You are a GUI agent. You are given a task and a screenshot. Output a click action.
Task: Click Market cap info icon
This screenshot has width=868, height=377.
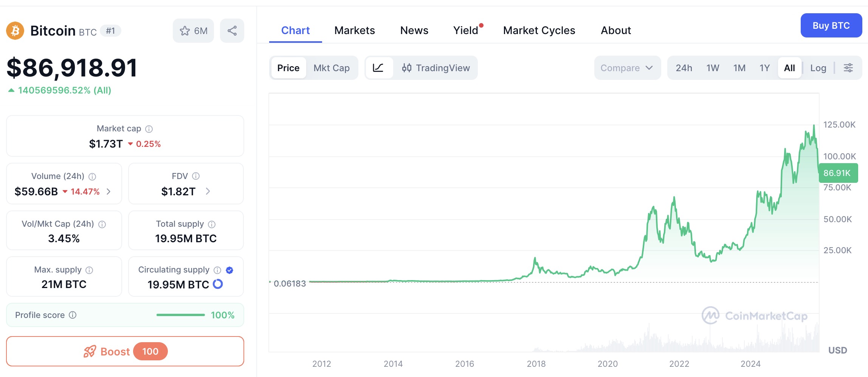pos(149,129)
